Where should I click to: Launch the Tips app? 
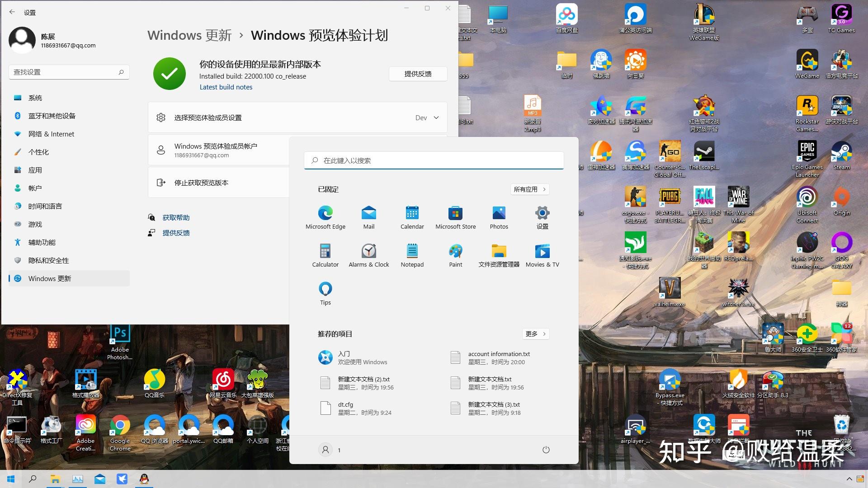pyautogui.click(x=325, y=292)
